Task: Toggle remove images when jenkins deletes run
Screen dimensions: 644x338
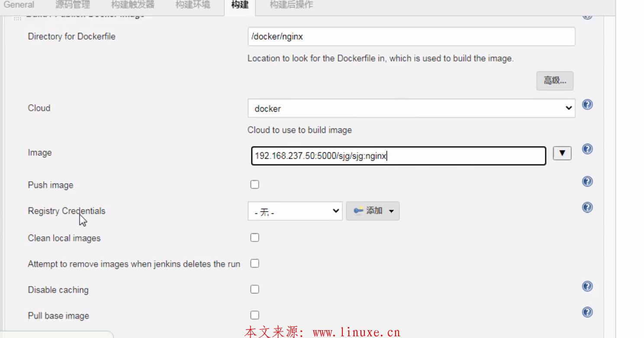Action: click(x=255, y=264)
